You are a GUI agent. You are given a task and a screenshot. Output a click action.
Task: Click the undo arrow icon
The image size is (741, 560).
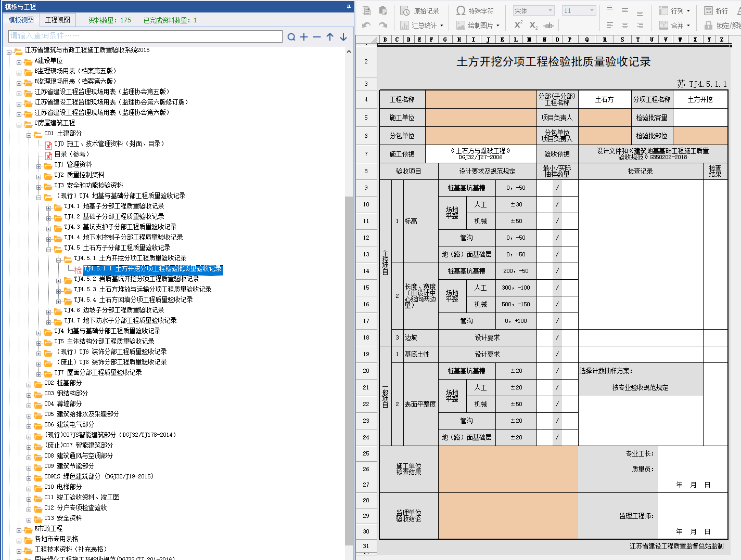[366, 25]
